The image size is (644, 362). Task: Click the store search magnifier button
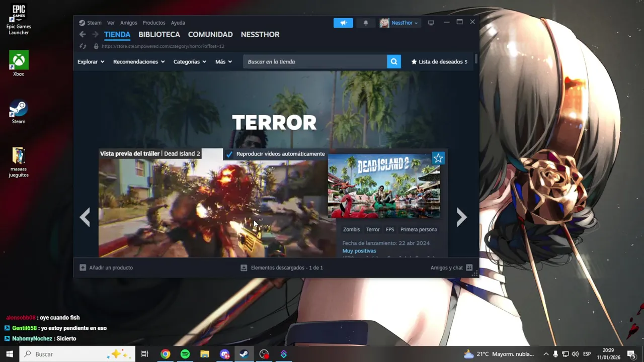(394, 62)
